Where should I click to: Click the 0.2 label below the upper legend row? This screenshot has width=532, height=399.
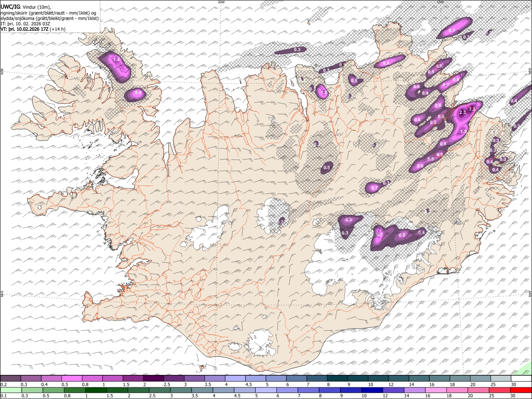pyautogui.click(x=3, y=384)
